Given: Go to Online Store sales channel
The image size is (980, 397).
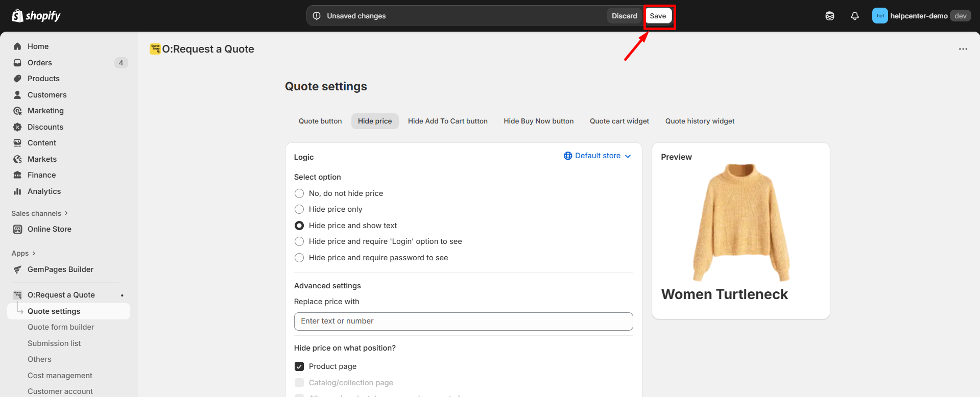Looking at the screenshot, I should pyautogui.click(x=49, y=229).
